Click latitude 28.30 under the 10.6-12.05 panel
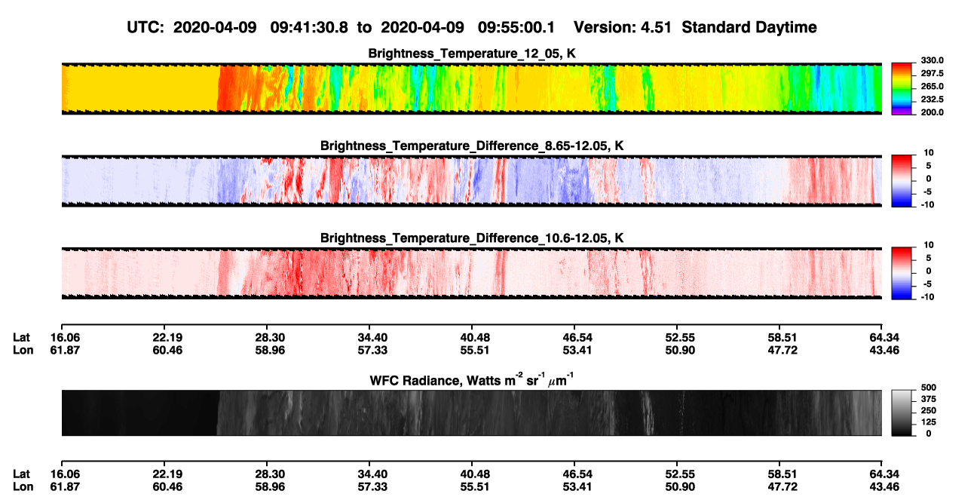 266,337
